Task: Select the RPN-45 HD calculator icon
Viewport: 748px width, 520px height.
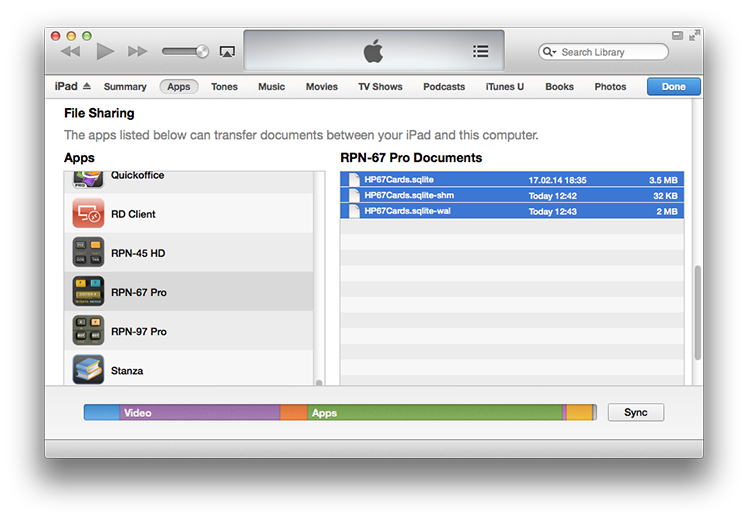Action: [x=88, y=253]
